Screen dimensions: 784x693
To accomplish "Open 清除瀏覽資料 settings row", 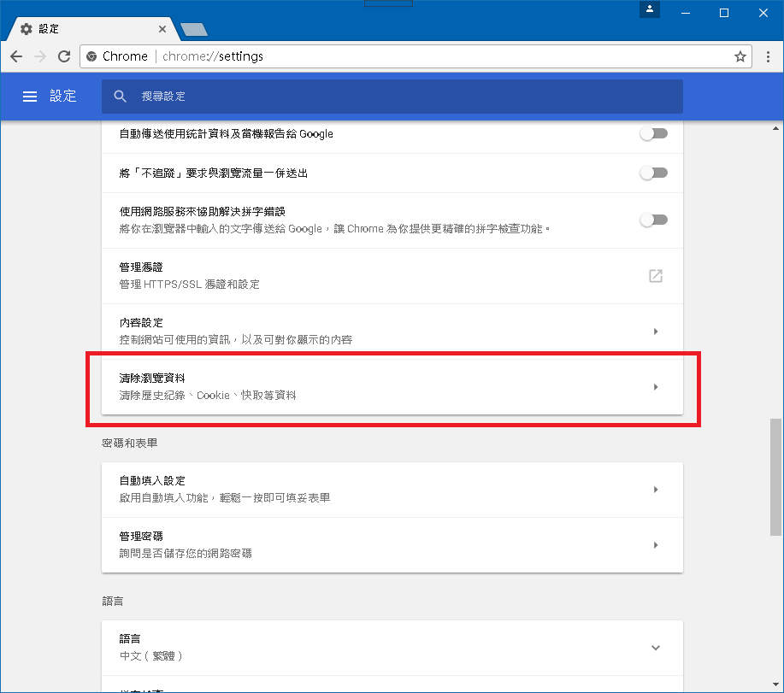I will point(392,386).
